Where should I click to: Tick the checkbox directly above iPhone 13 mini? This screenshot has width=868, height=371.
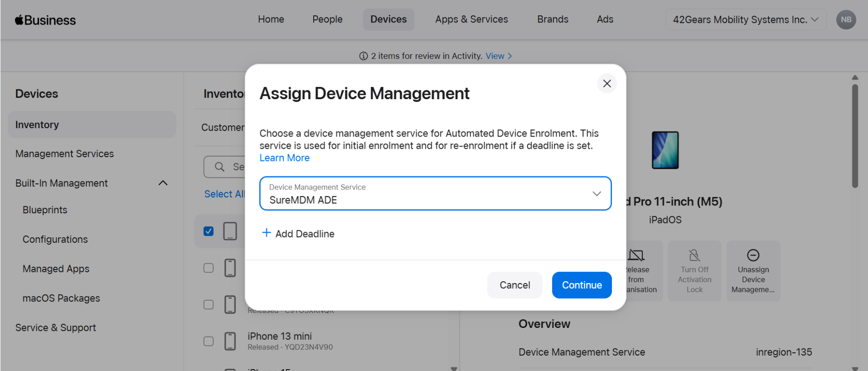[x=209, y=305]
